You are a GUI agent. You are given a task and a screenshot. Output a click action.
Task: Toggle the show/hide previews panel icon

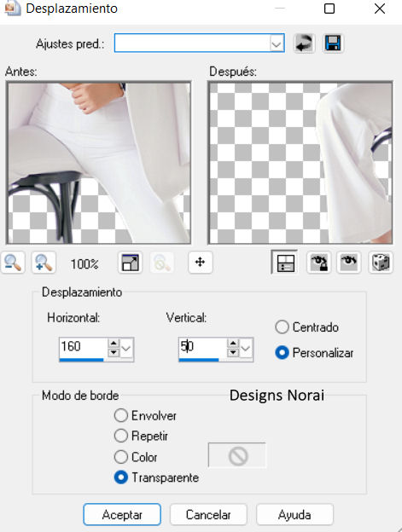click(284, 263)
